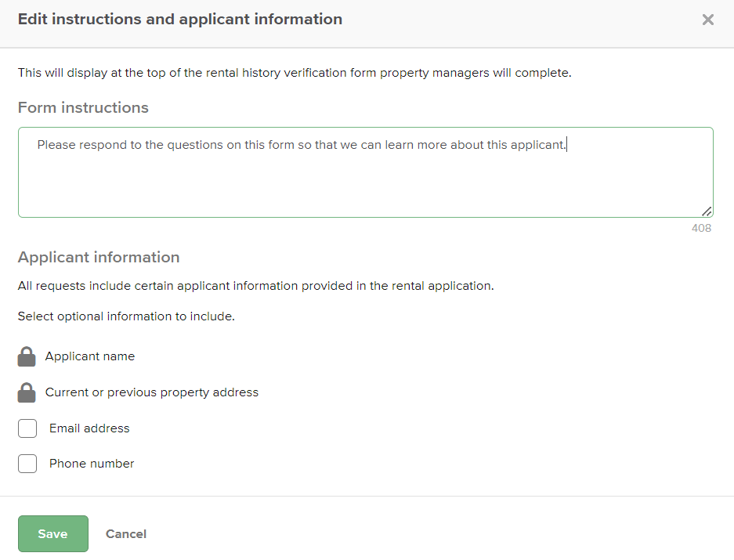
Task: Click the Applicant name label
Action: pyautogui.click(x=90, y=356)
